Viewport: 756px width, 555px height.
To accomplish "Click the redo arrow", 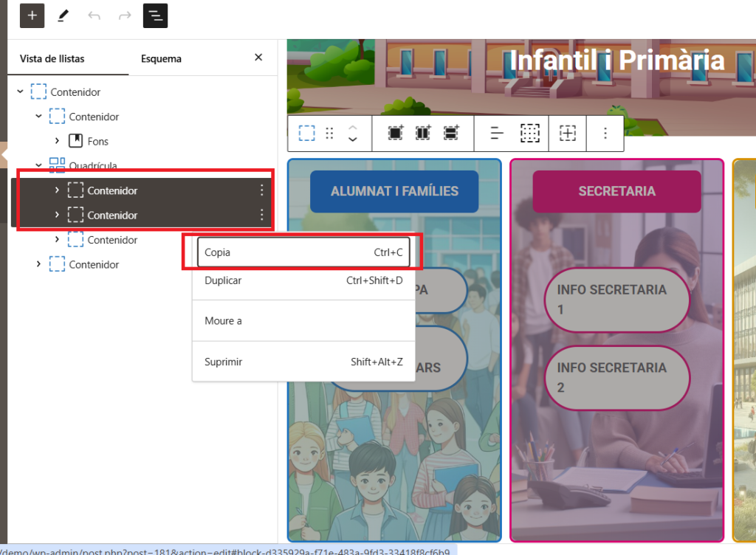I will coord(125,15).
